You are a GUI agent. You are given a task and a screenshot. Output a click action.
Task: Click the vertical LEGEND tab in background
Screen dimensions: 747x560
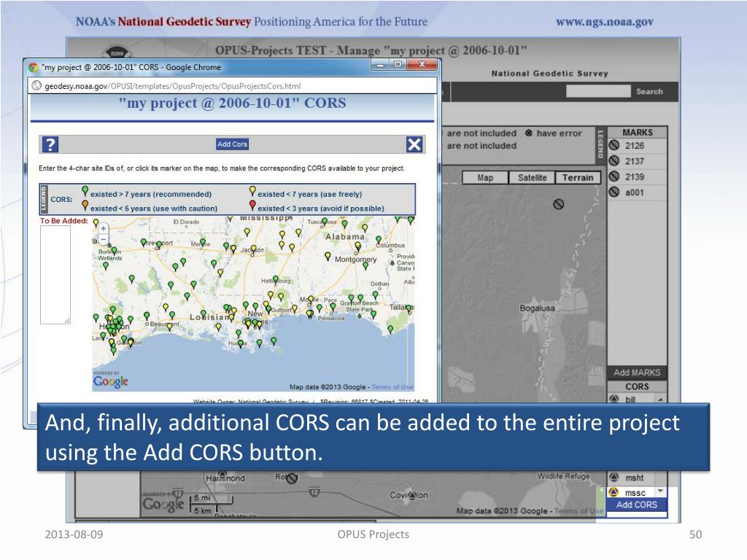600,144
